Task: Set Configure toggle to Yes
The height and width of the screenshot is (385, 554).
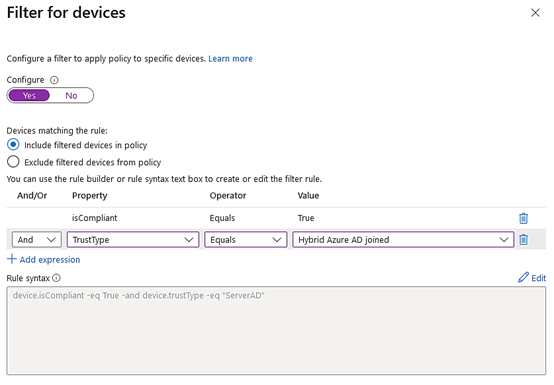Action: click(x=29, y=95)
